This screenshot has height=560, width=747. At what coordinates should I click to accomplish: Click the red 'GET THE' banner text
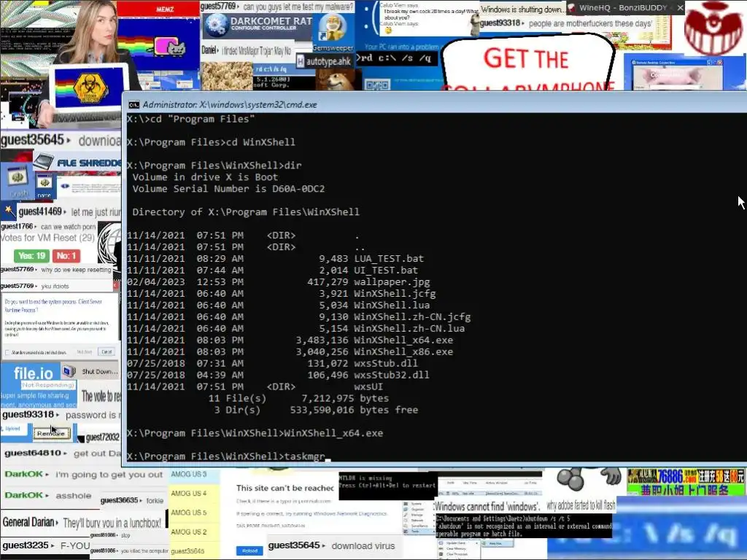coord(526,58)
